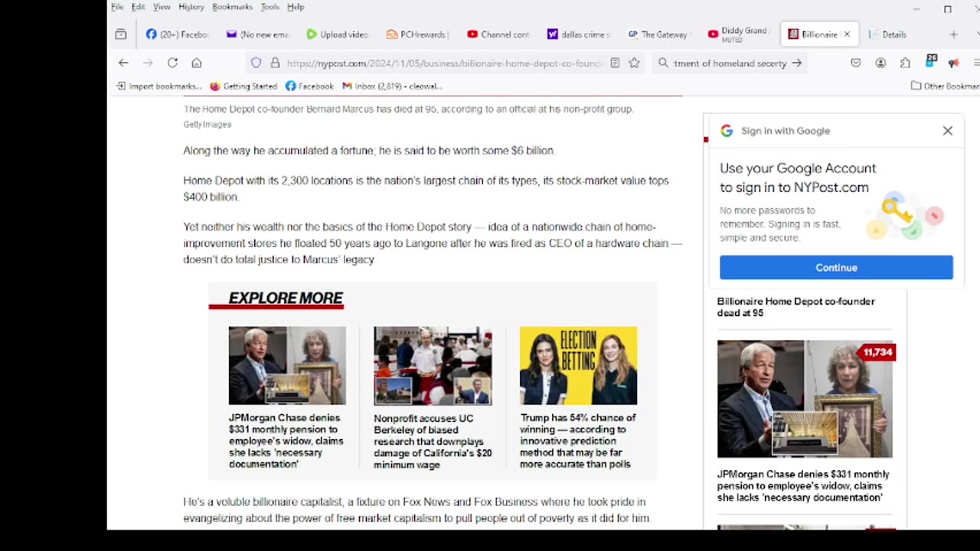Open the Edit menu
980x551 pixels.
point(138,7)
